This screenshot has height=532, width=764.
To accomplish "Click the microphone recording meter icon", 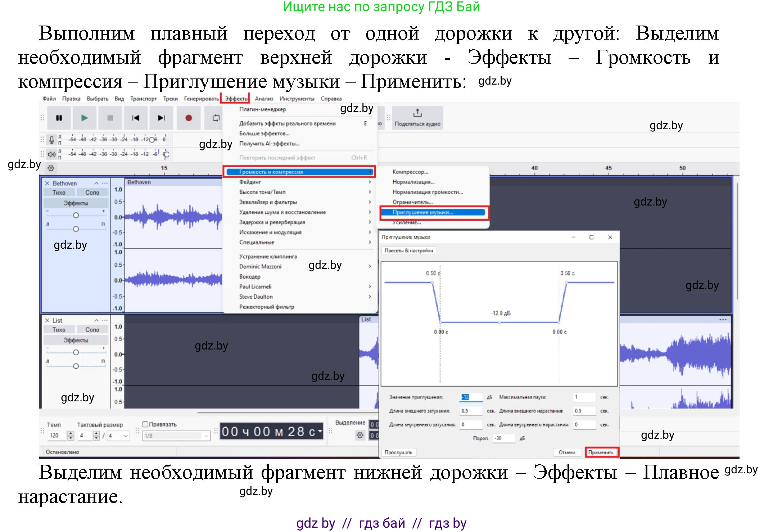I will (51, 140).
